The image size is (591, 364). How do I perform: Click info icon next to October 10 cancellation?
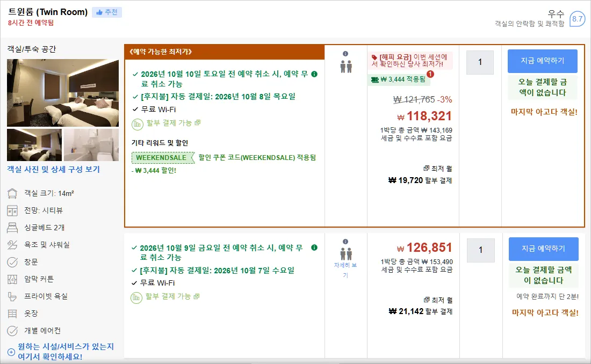(x=314, y=74)
